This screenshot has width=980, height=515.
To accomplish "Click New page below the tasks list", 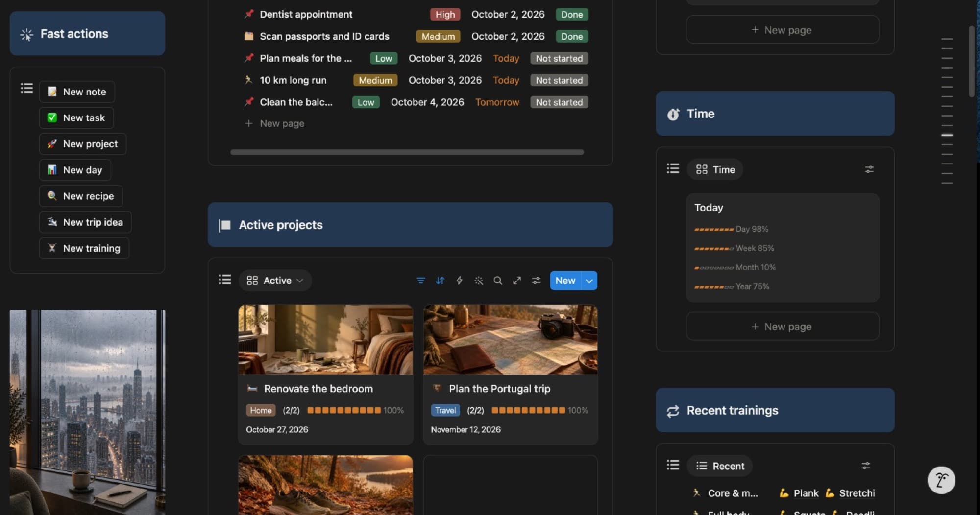I will (275, 123).
